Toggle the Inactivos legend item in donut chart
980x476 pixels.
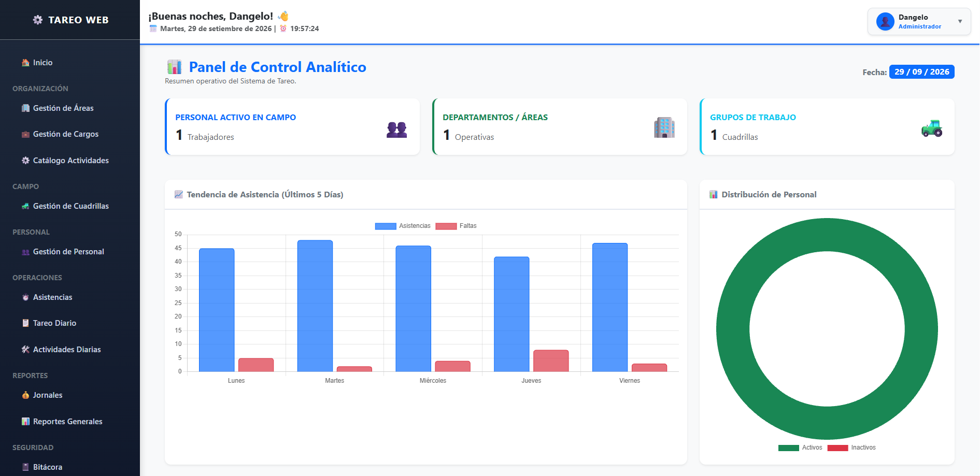(x=851, y=448)
